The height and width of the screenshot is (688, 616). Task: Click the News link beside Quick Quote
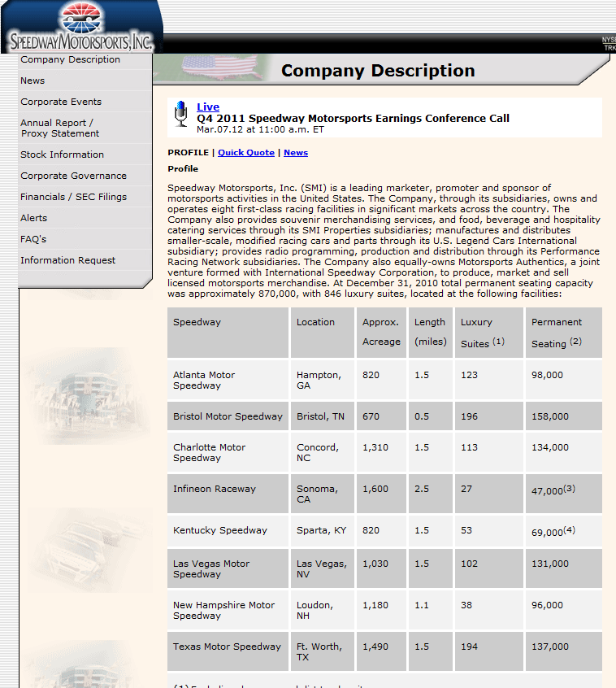click(x=296, y=153)
